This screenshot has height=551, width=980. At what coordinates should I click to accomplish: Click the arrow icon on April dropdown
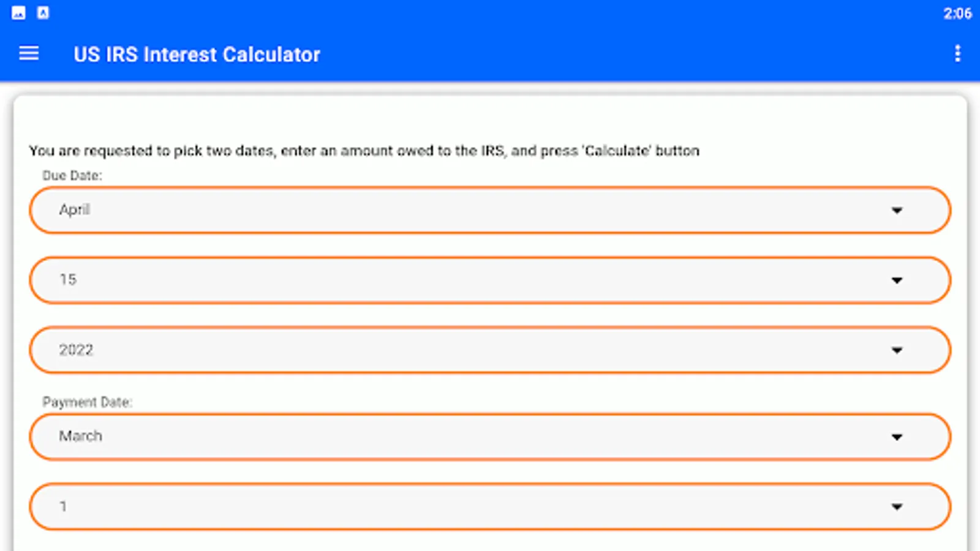(897, 211)
